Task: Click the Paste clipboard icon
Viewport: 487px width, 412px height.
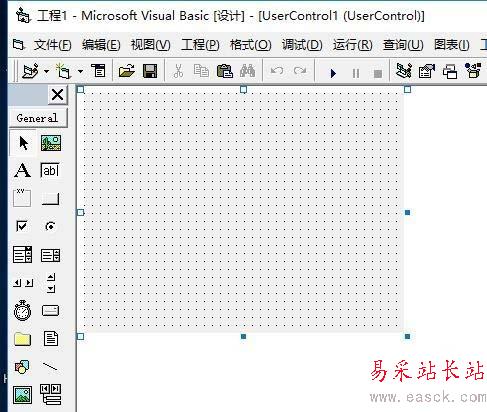Action: pyautogui.click(x=225, y=71)
